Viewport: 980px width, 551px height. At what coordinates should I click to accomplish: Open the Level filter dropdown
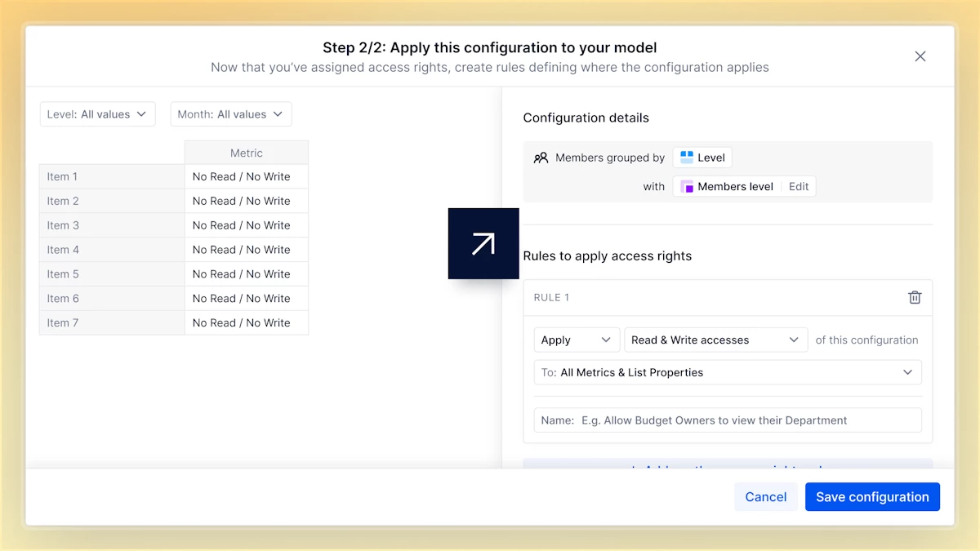point(97,114)
